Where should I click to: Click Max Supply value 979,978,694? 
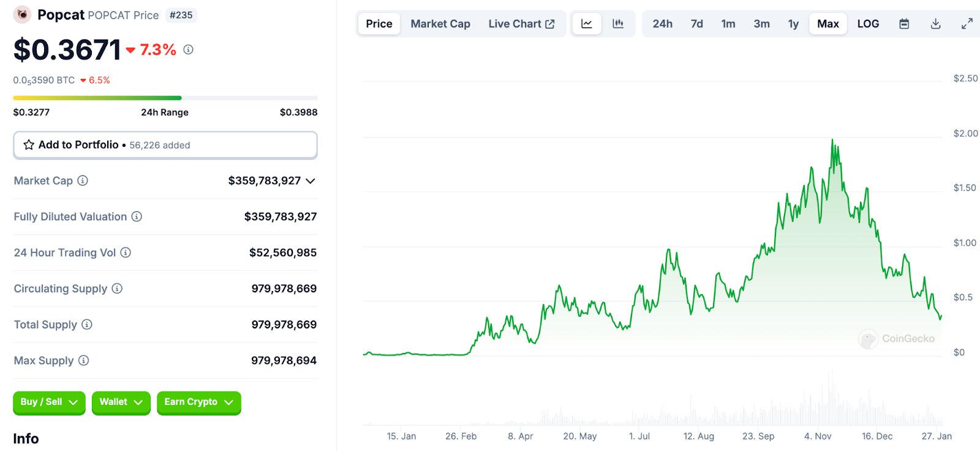click(x=284, y=360)
